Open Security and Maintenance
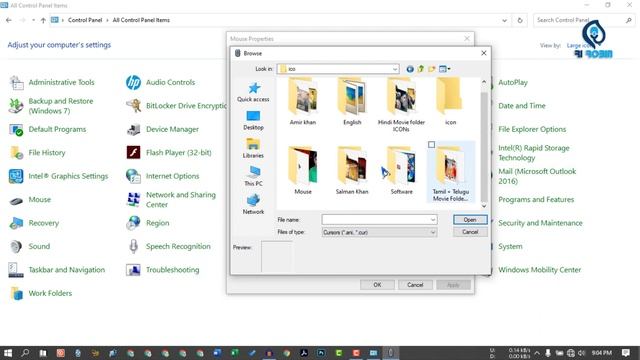 [x=540, y=223]
